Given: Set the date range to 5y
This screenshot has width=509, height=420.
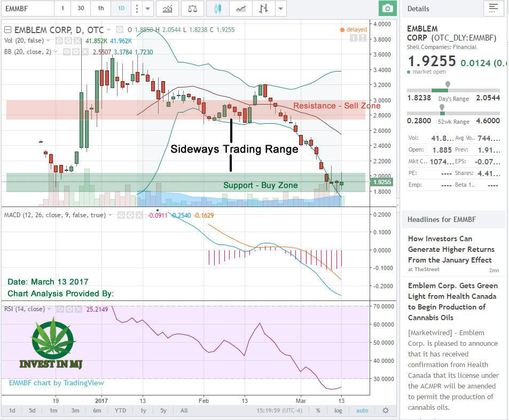Looking at the screenshot, I should click(x=163, y=410).
